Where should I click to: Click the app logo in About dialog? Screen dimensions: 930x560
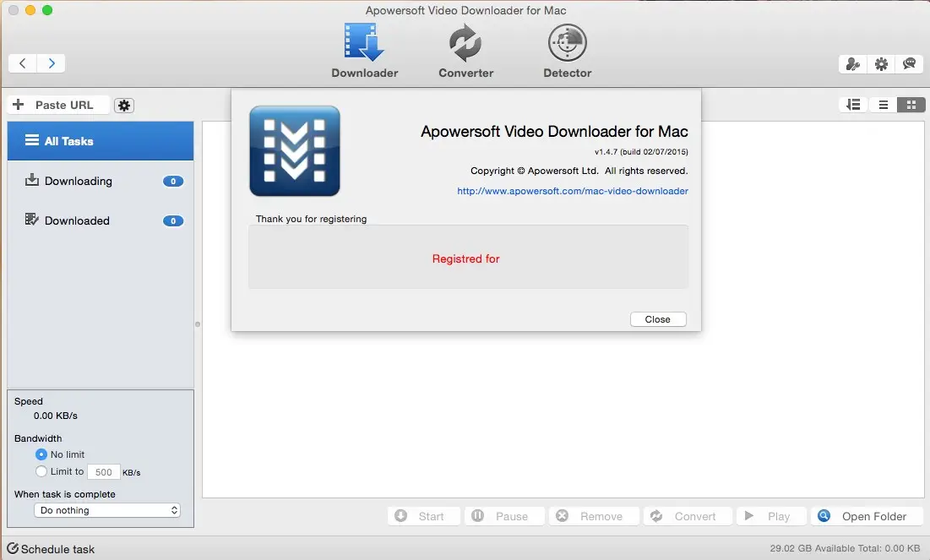pyautogui.click(x=295, y=151)
